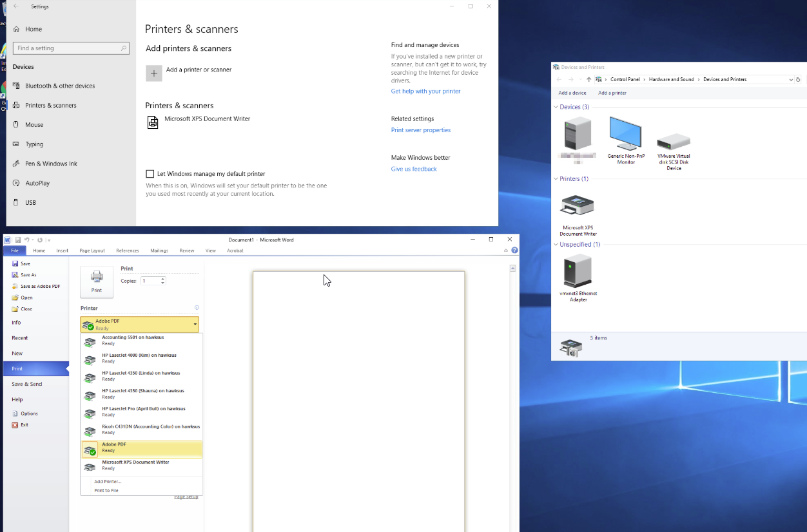Open Print server properties
Screen dimensions: 807x532
click(x=421, y=130)
